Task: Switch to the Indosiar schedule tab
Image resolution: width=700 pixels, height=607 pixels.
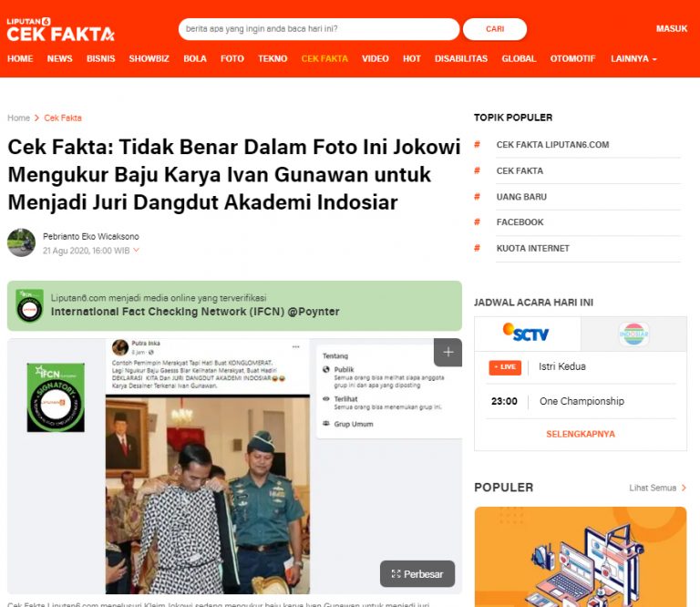Action: pos(633,334)
